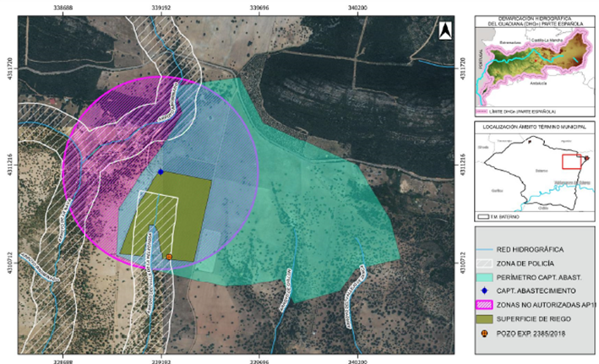This screenshot has height=364, width=599.
Task: Click the north arrow icon on the map
Action: [x=444, y=30]
